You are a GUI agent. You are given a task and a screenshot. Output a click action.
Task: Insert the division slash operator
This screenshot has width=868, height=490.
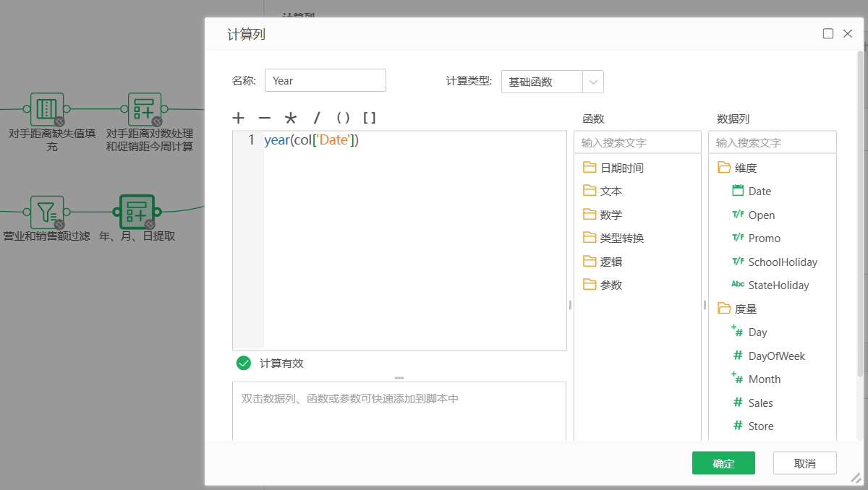point(316,119)
